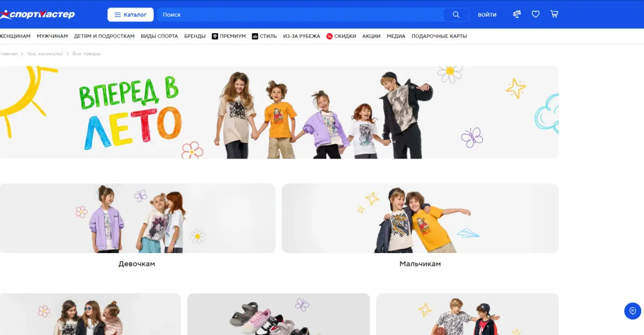Go to Главная breadcrumb

pos(9,54)
